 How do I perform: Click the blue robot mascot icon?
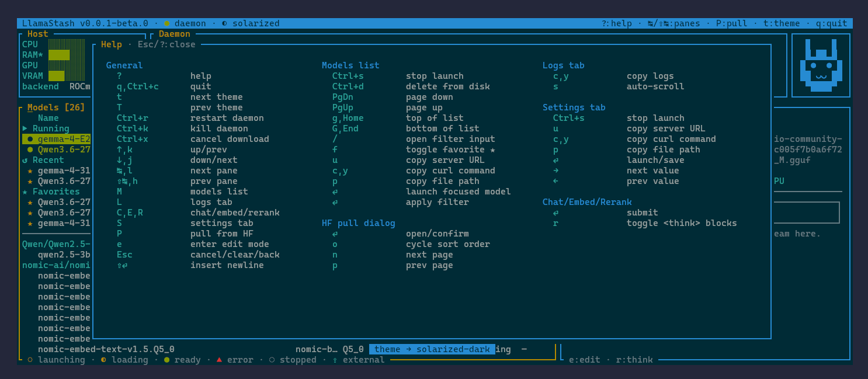coord(821,65)
